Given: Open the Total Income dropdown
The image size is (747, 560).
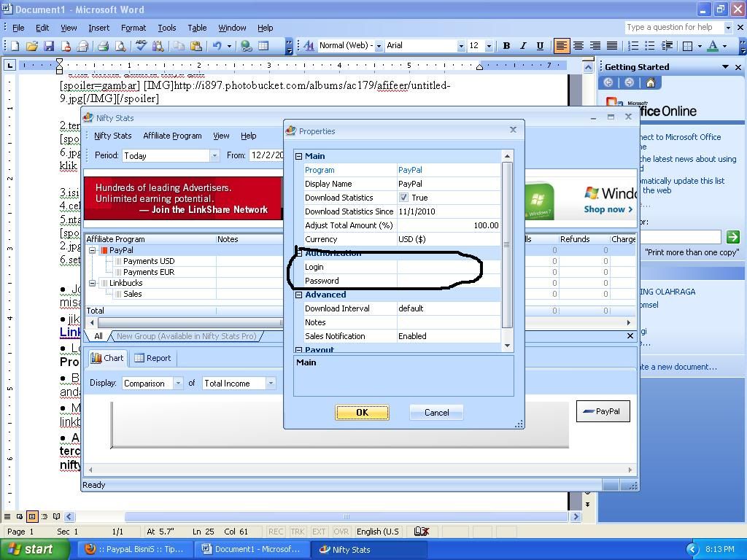Looking at the screenshot, I should click(271, 384).
